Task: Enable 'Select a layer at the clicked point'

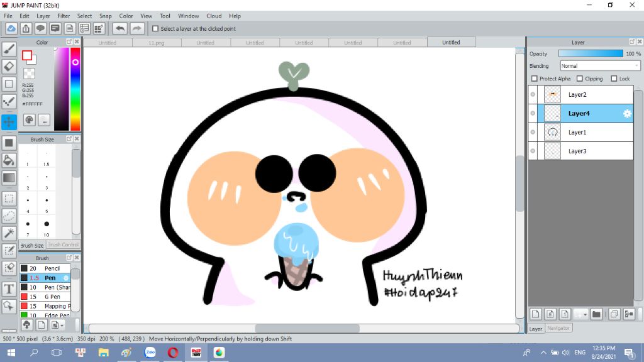Action: [x=155, y=29]
